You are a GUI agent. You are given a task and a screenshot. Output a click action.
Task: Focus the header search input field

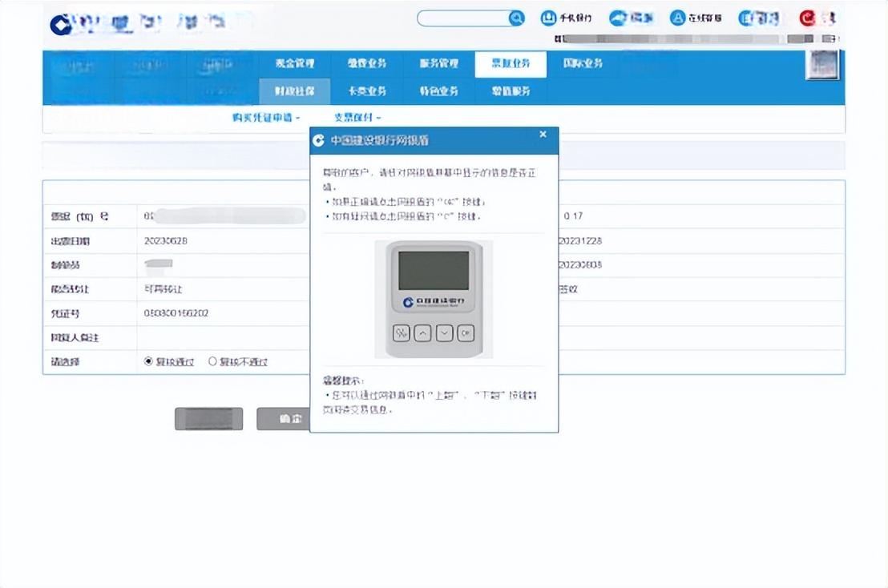(x=463, y=18)
